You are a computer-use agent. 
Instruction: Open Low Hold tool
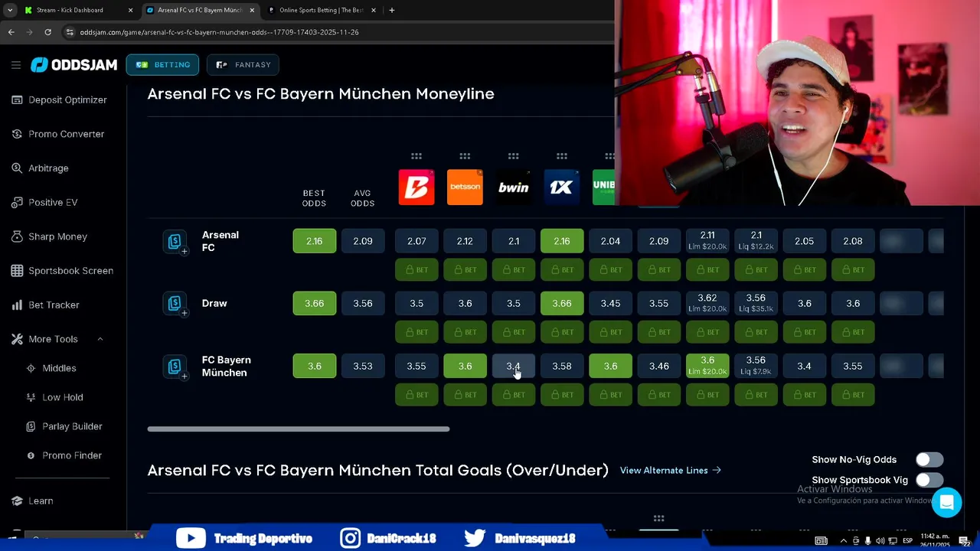click(54, 397)
